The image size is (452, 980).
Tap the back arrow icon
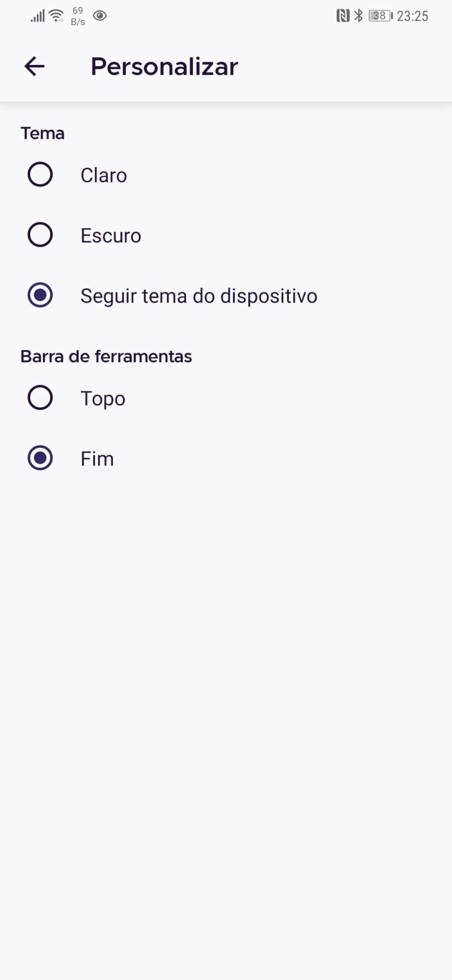tap(35, 66)
